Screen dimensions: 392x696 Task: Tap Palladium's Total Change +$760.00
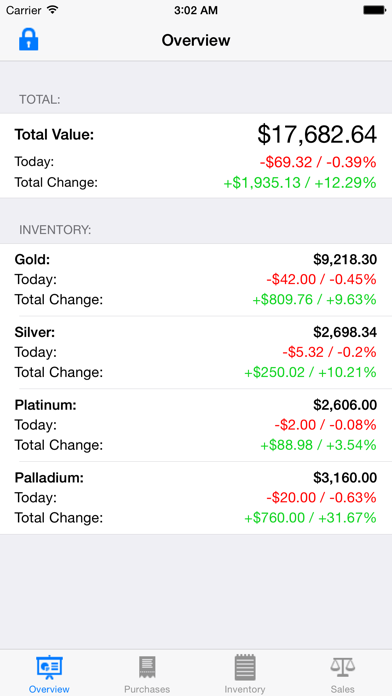(x=275, y=518)
